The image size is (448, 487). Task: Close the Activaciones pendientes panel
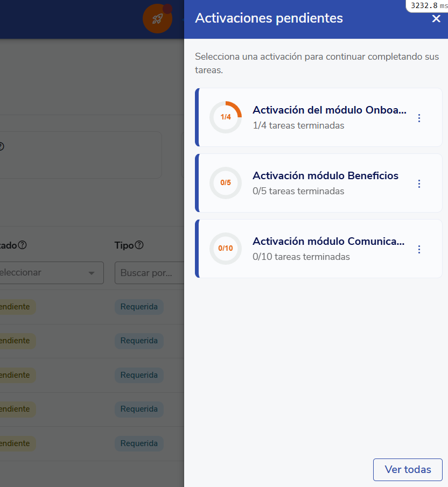(x=436, y=18)
